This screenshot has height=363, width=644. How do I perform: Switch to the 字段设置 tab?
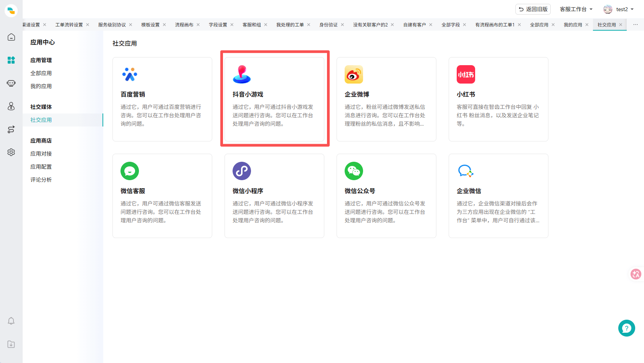point(218,25)
